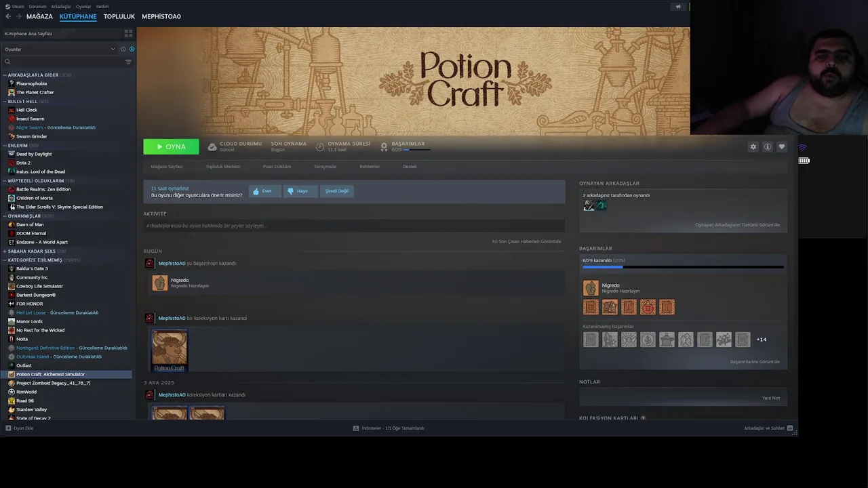Show the +14 more locked achievements
Screen dimensions: 868x488
click(762, 340)
